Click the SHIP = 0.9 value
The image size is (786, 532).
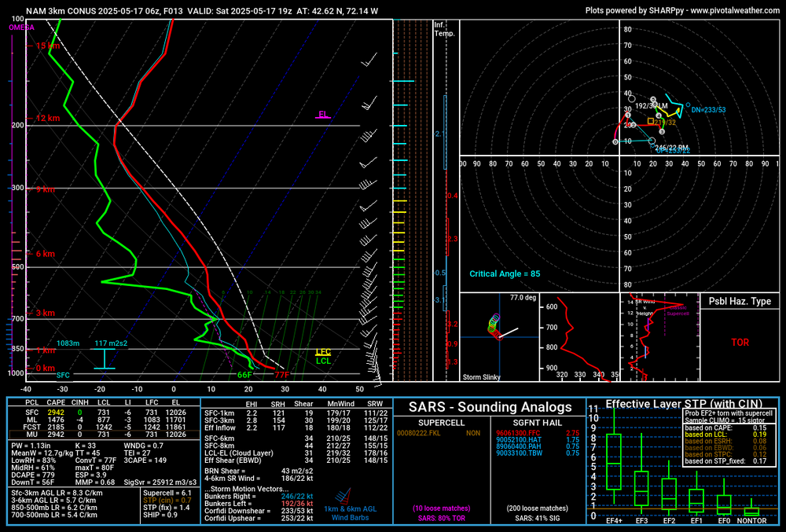pyautogui.click(x=160, y=515)
